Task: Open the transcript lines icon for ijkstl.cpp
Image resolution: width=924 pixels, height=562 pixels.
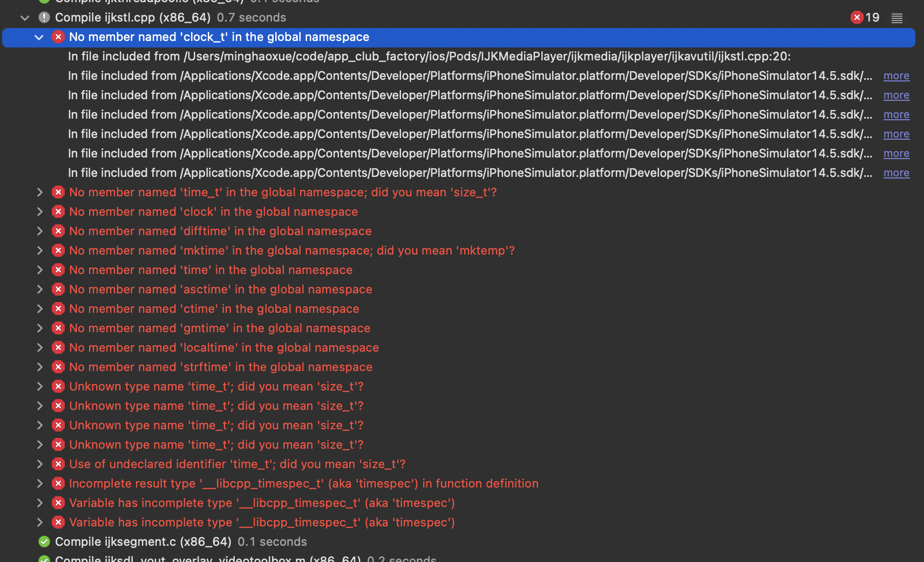Action: tap(897, 18)
